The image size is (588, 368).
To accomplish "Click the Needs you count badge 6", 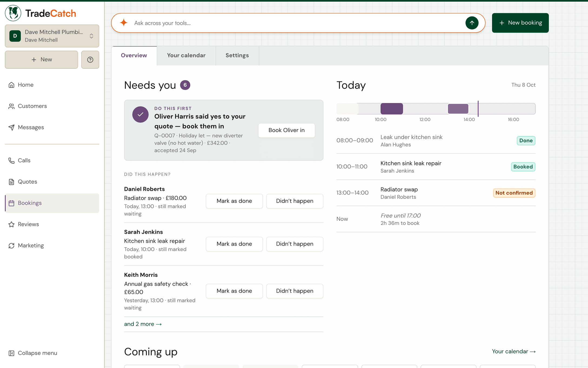I will click(x=185, y=85).
